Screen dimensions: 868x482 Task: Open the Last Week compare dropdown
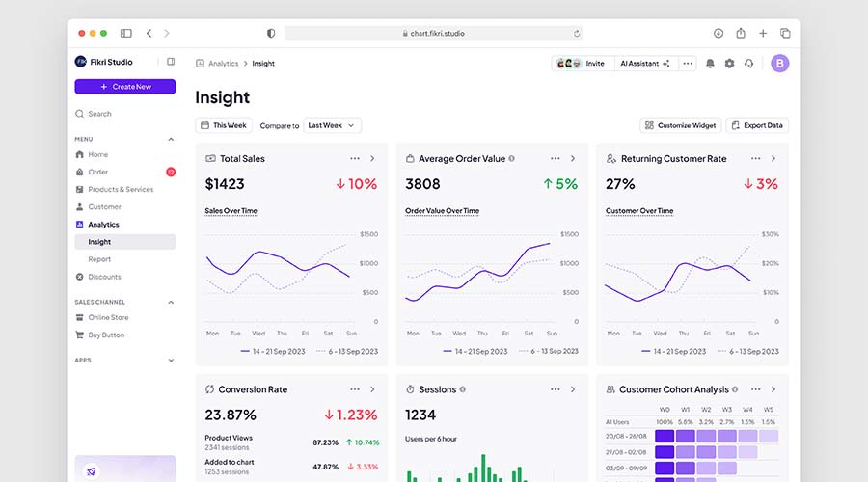[x=332, y=125]
